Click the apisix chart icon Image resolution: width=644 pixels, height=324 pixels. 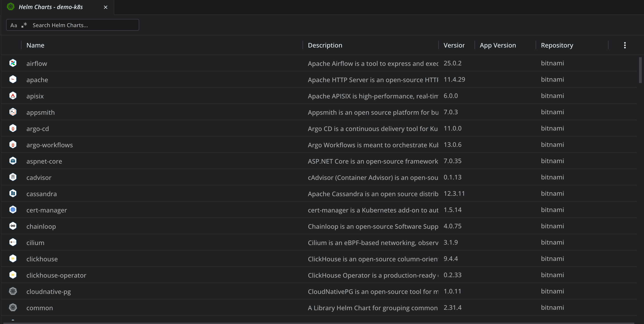click(x=13, y=96)
